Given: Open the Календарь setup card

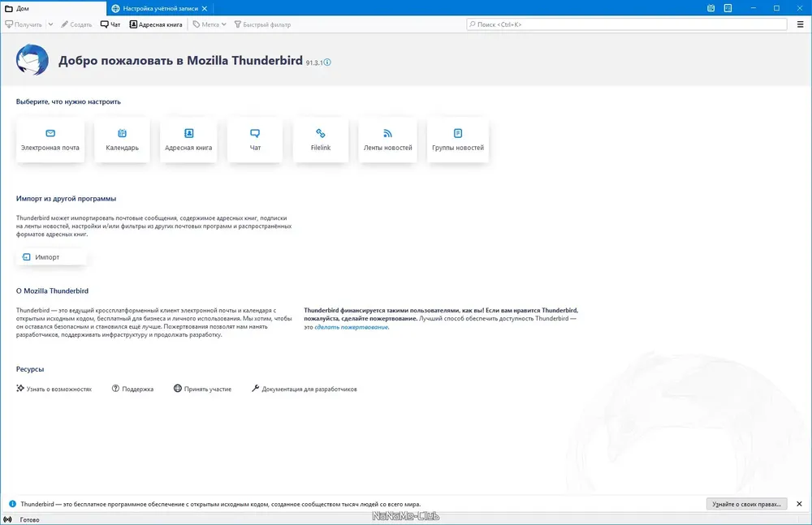Looking at the screenshot, I should click(123, 140).
